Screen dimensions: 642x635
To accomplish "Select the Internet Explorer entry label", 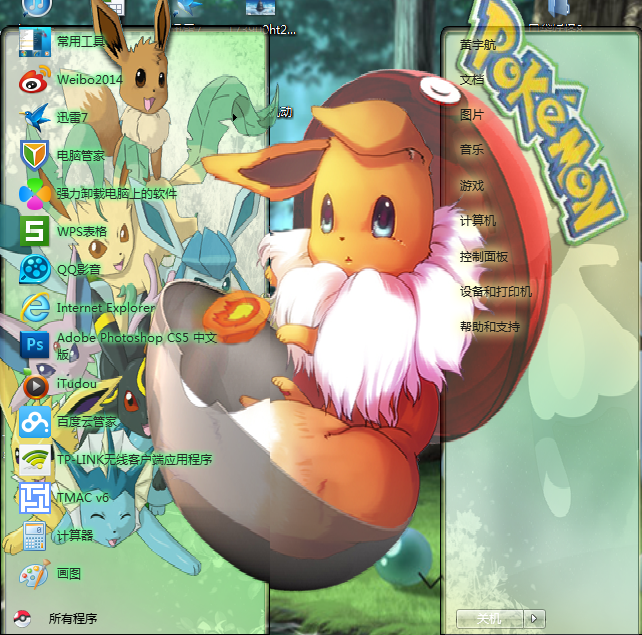I will pyautogui.click(x=106, y=307).
